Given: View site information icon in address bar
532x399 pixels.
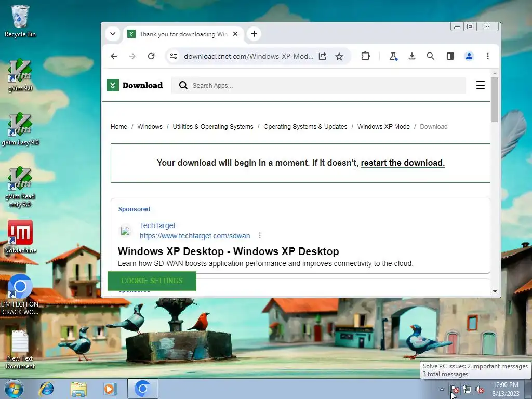Looking at the screenshot, I should click(x=174, y=56).
